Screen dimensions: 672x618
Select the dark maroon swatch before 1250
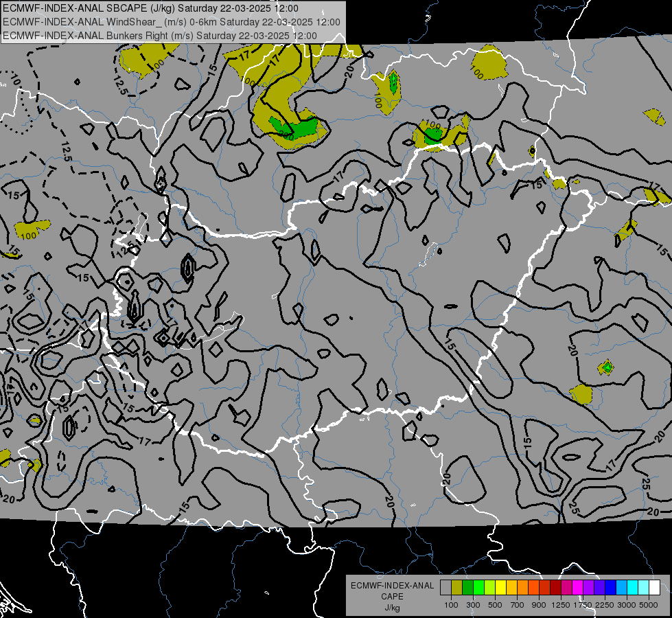click(555, 588)
